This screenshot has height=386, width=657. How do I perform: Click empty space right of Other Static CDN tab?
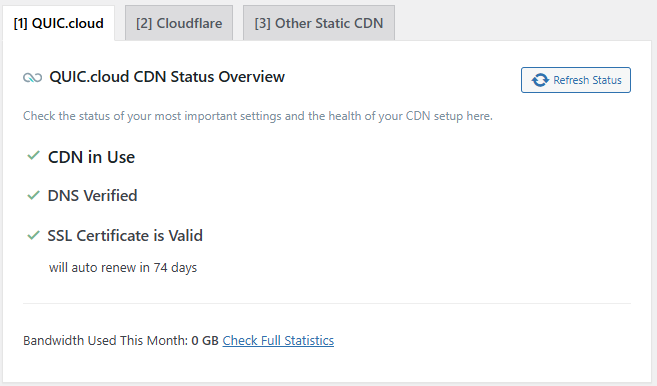click(x=524, y=23)
